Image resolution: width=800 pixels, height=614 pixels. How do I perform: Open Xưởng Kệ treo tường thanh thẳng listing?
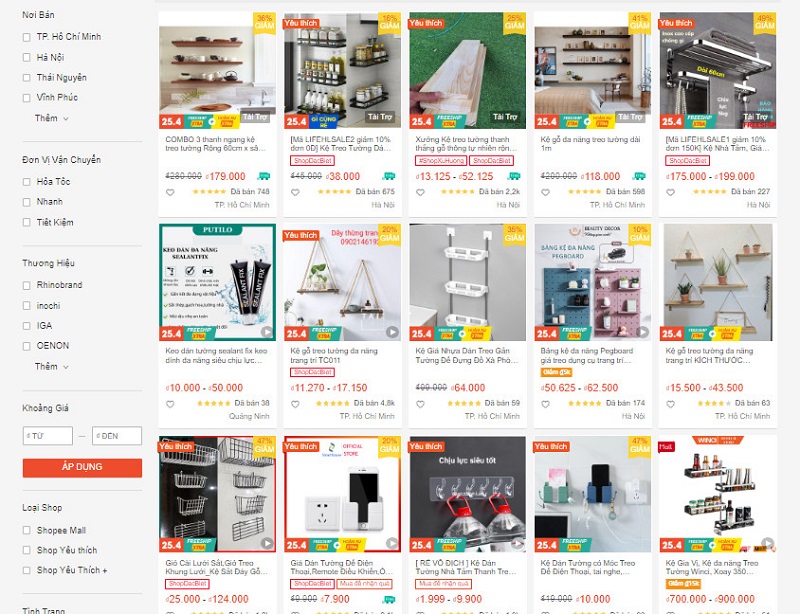[466, 143]
